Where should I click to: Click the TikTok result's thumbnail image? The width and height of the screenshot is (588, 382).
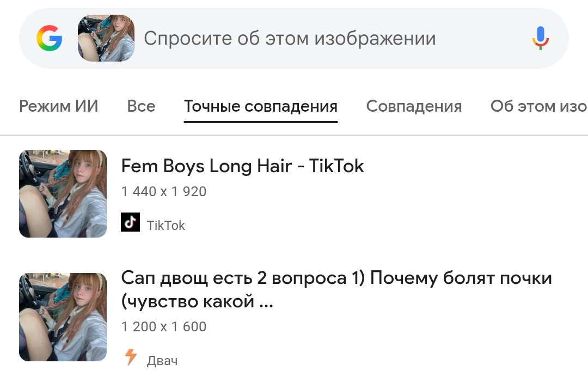click(63, 193)
